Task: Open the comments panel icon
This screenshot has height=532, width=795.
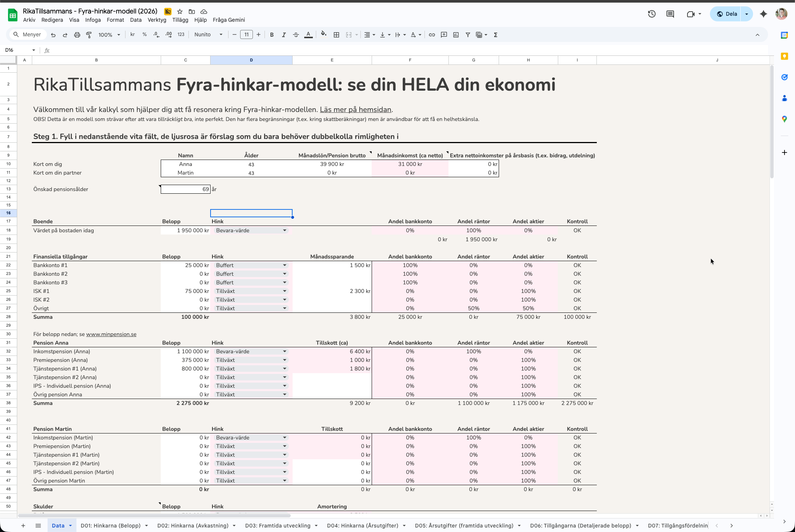Action: [x=670, y=14]
